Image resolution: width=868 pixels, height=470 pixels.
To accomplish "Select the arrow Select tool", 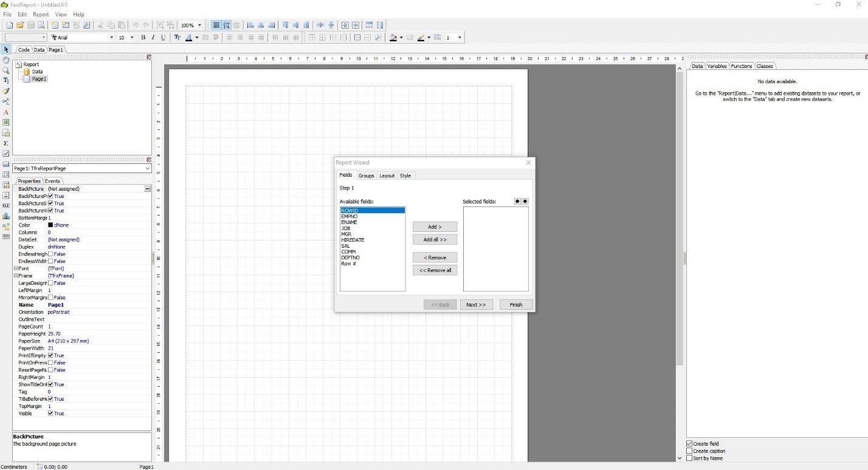I will 6,49.
